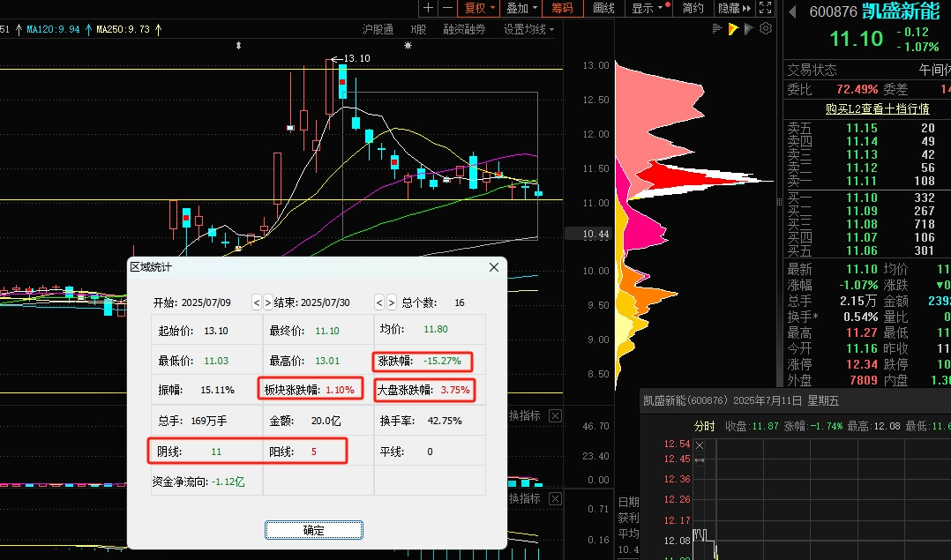
Task: Click the 换手率 42.75% cell
Action: click(430, 421)
